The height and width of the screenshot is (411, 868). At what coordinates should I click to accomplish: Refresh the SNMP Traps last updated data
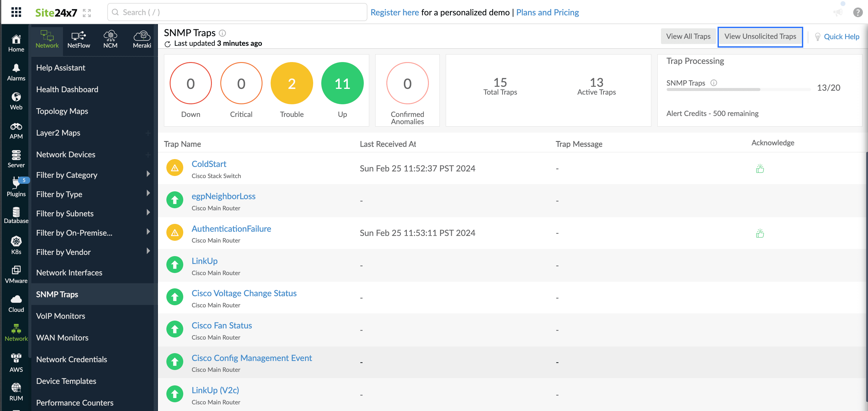point(168,43)
